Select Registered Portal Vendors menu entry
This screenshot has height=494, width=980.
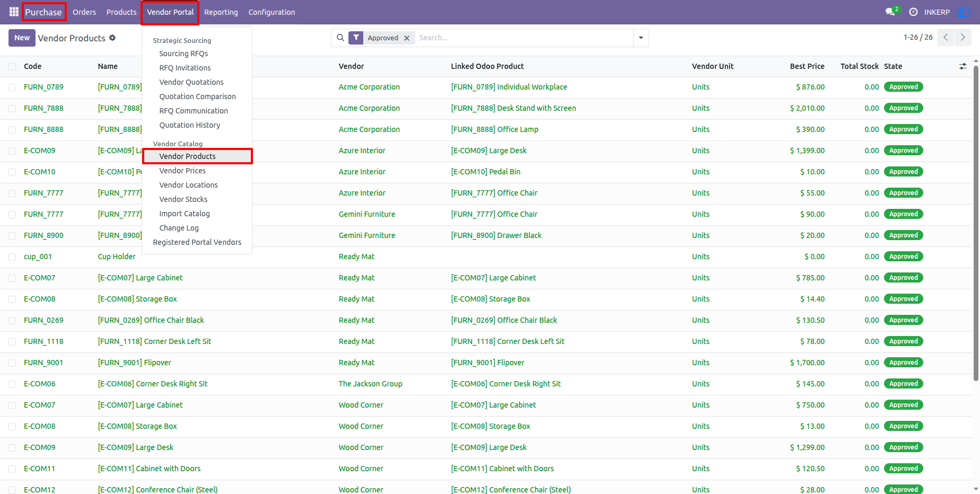pos(197,242)
